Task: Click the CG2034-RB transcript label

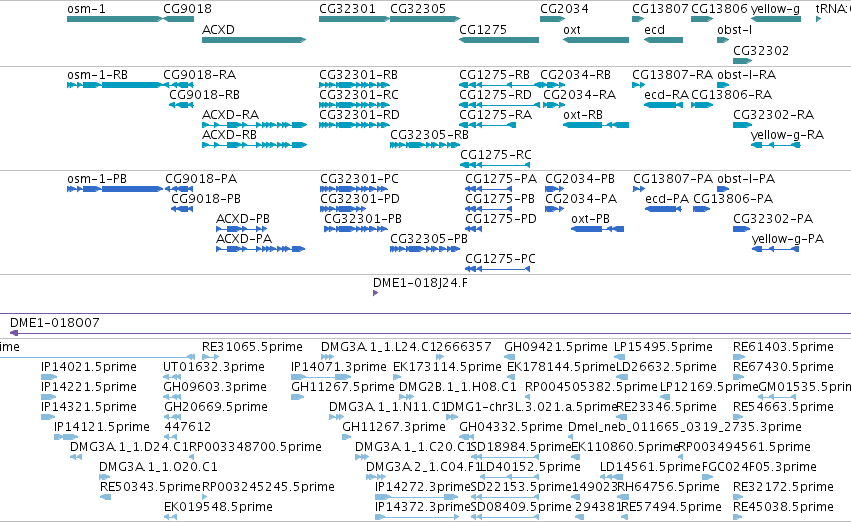Action: click(575, 75)
